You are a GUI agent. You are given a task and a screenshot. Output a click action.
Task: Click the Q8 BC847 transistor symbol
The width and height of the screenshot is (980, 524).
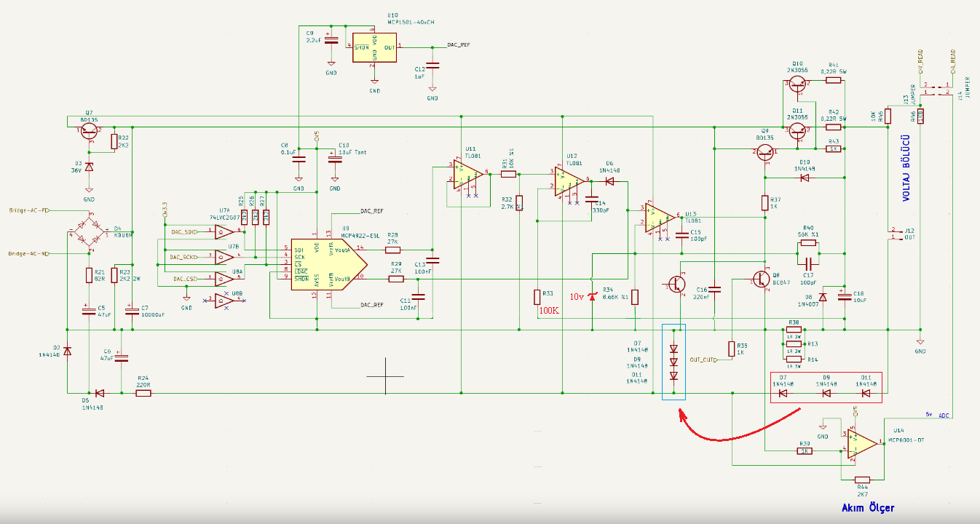coord(762,279)
